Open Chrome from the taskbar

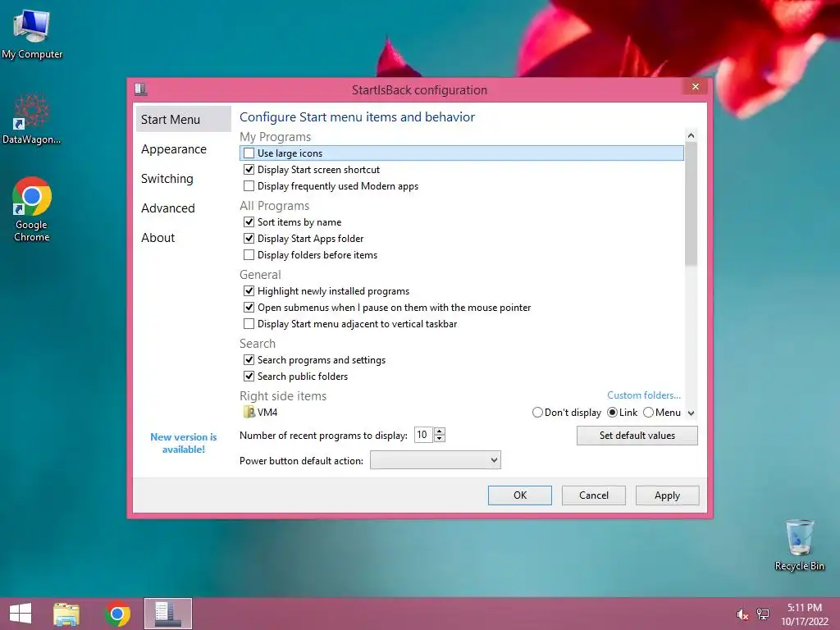point(117,614)
